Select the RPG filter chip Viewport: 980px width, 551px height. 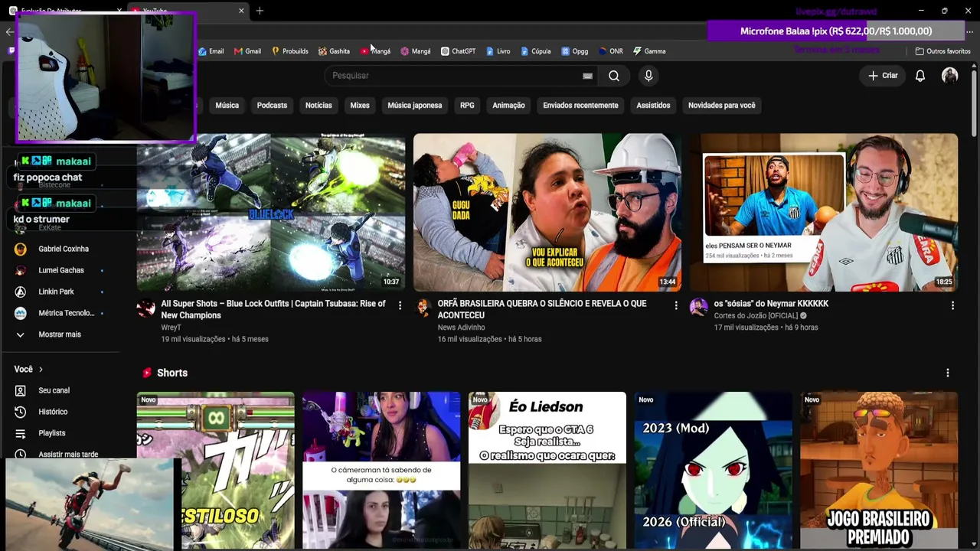467,106
